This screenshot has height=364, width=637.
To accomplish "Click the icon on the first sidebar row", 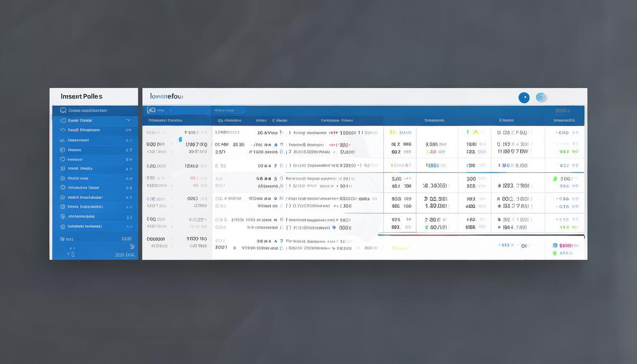I will click(x=63, y=110).
